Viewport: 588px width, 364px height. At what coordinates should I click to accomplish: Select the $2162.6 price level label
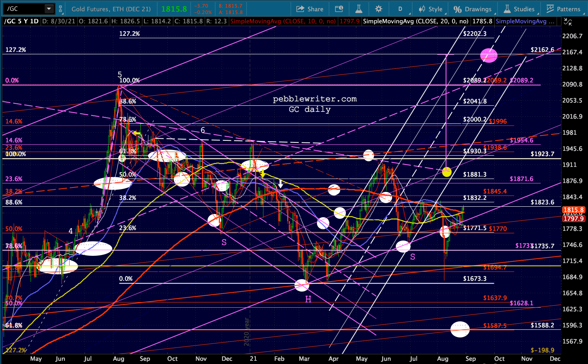542,50
